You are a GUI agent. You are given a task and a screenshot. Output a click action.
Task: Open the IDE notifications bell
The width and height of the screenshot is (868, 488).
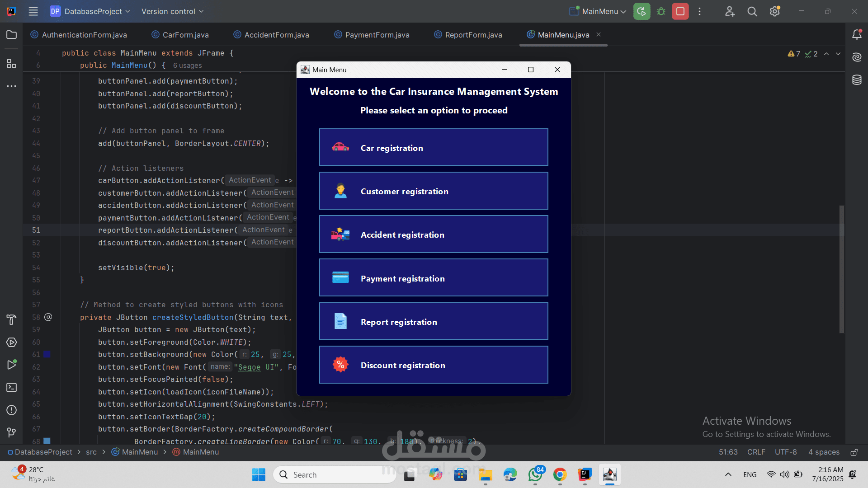coord(857,35)
